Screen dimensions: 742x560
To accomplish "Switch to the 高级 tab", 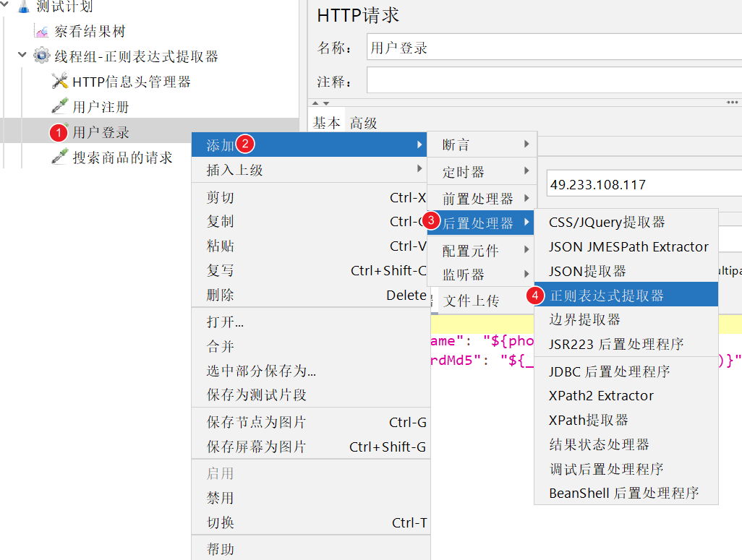I will [x=364, y=123].
